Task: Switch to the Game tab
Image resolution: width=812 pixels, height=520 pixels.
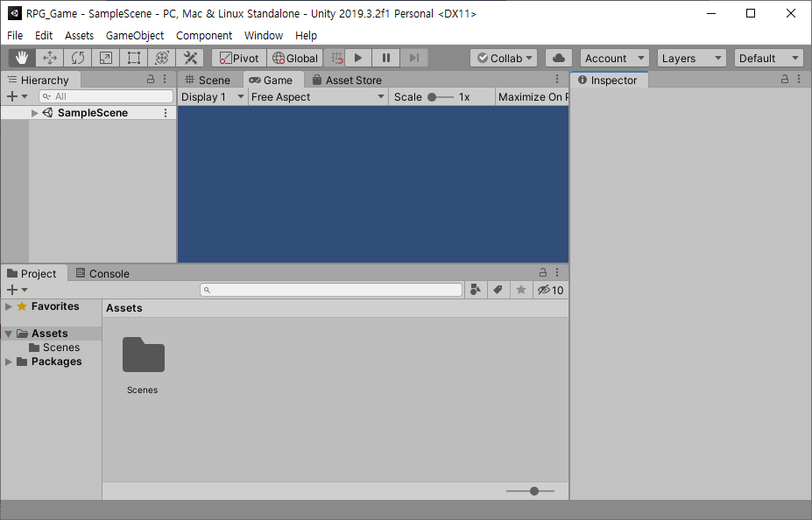Action: pyautogui.click(x=272, y=81)
